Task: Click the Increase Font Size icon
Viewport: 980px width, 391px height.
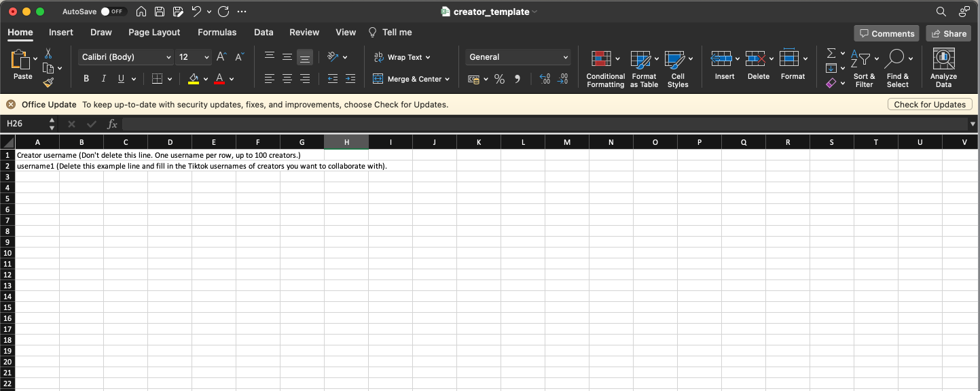Action: click(x=221, y=57)
